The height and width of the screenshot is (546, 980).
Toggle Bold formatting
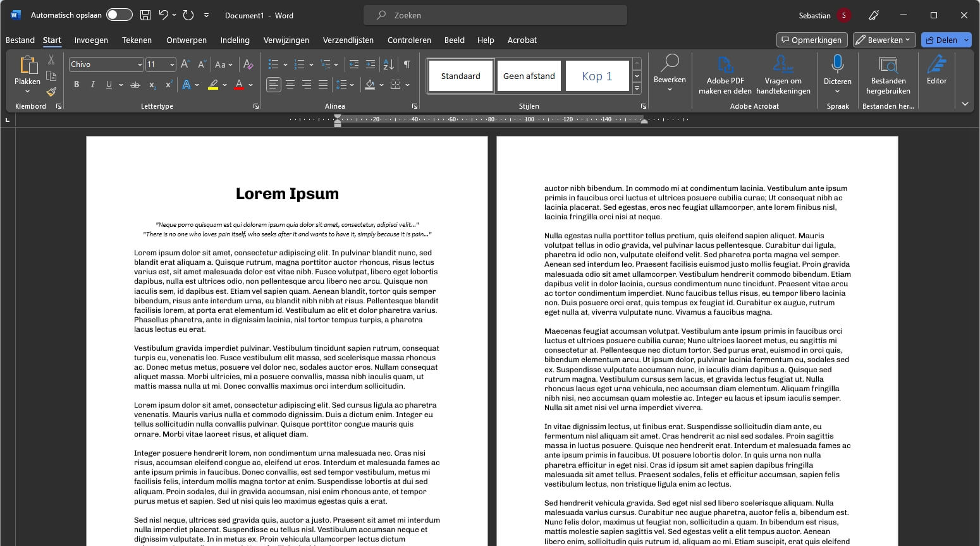(77, 85)
